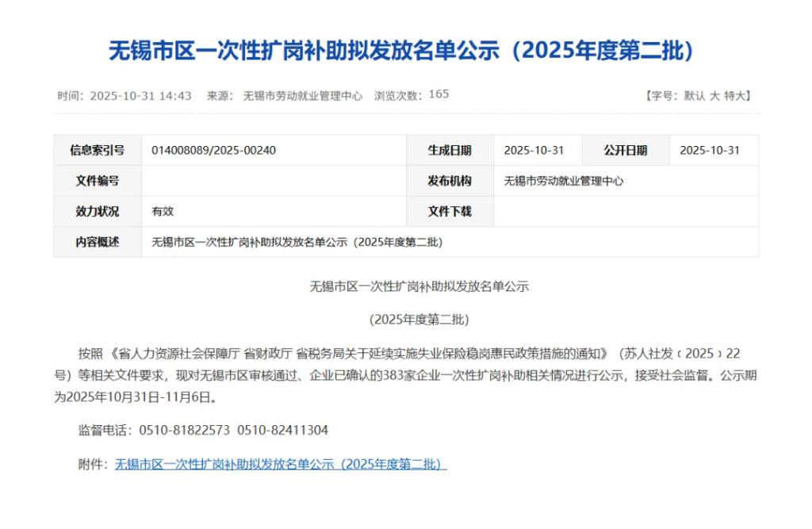Viewport: 812px width, 529px height.
Task: Set font size to 默认
Action: (693, 96)
